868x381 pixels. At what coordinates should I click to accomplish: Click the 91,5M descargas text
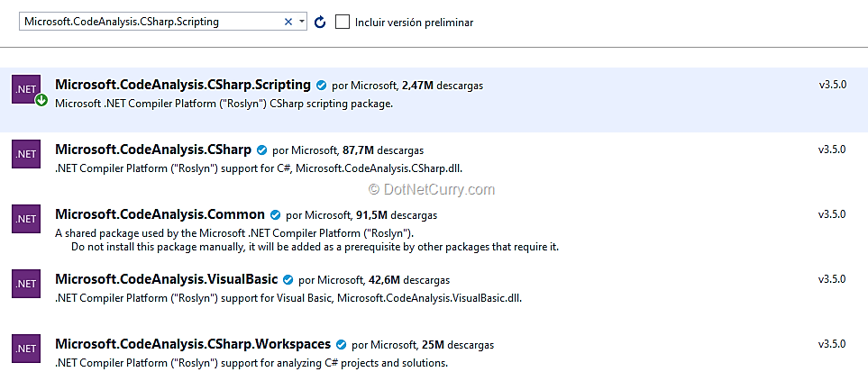coord(397,215)
